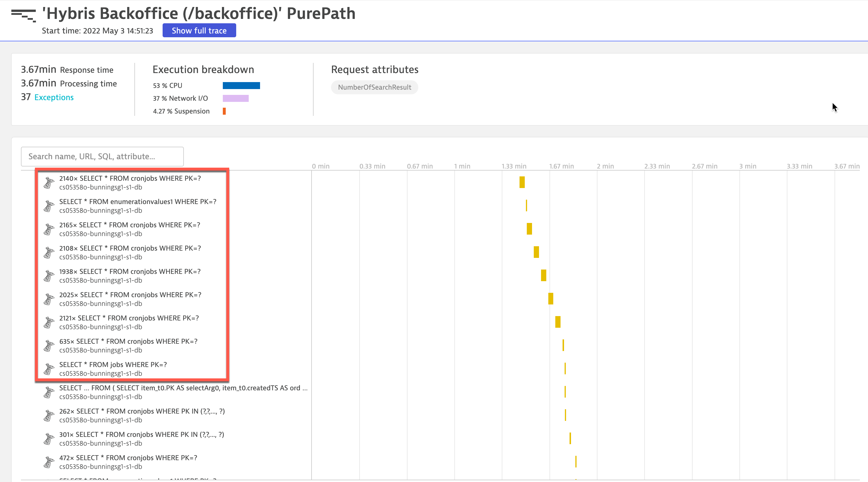Click the Start time: 2022 May 3 text

pyautogui.click(x=97, y=31)
